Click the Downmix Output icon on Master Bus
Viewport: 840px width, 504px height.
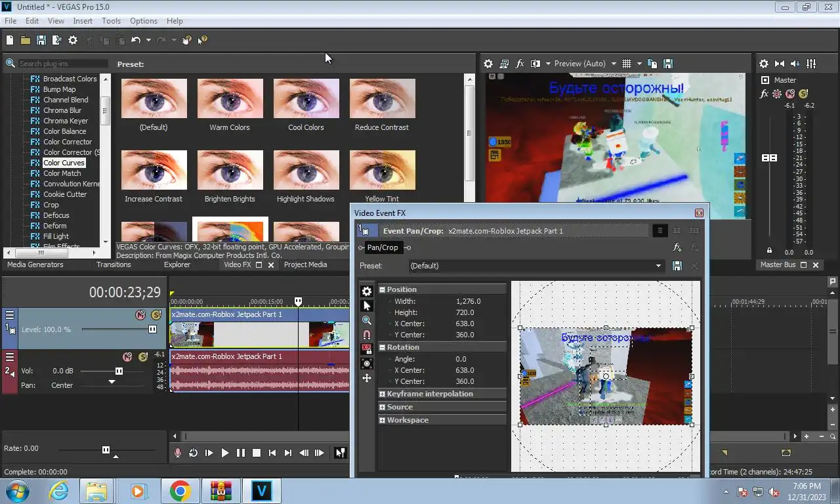pyautogui.click(x=780, y=64)
